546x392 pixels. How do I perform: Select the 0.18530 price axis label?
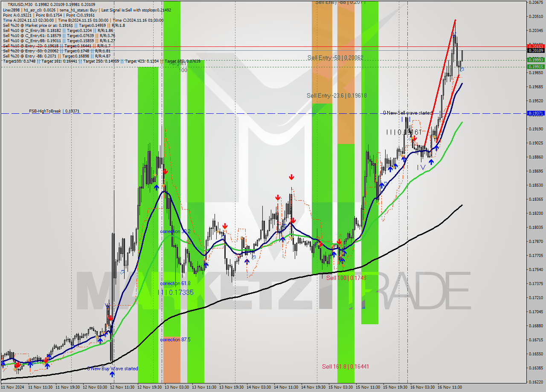[536, 185]
